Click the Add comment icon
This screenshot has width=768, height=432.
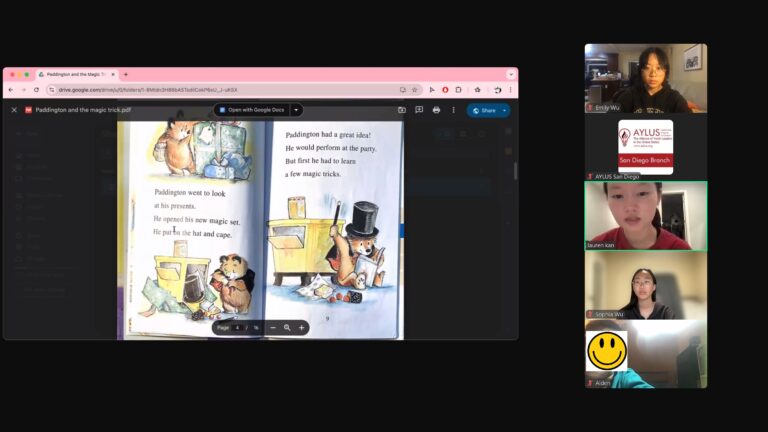coord(419,110)
